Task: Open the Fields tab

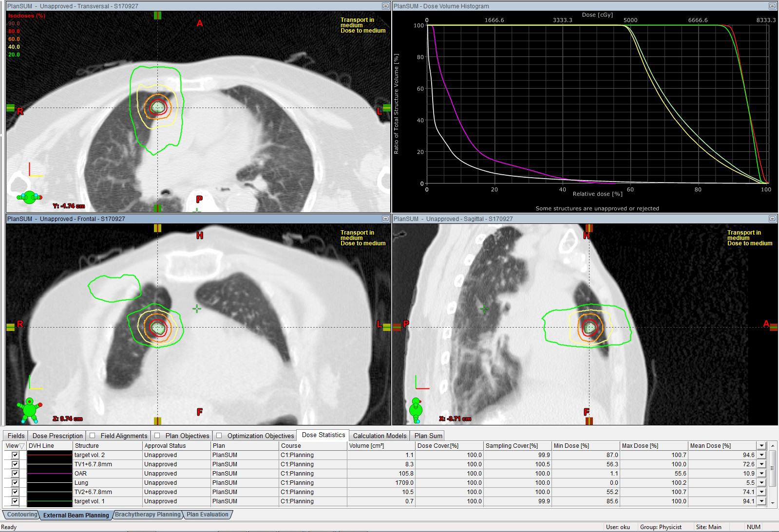Action: coord(16,436)
